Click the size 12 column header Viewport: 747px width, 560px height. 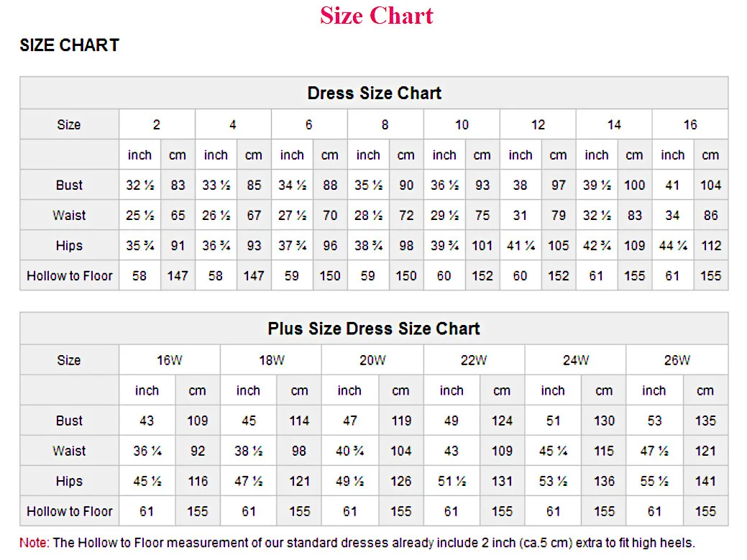point(538,125)
